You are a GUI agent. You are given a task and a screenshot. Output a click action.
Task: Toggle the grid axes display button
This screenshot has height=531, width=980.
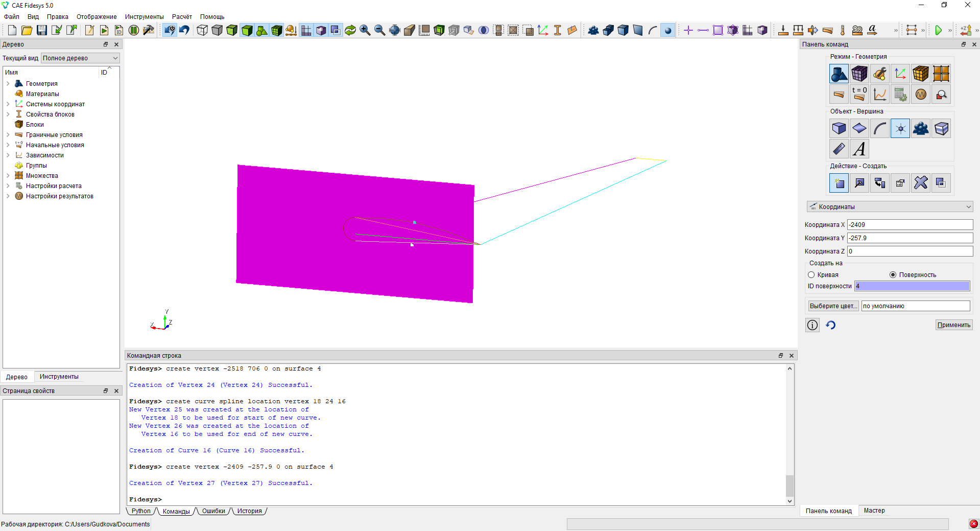(x=306, y=30)
